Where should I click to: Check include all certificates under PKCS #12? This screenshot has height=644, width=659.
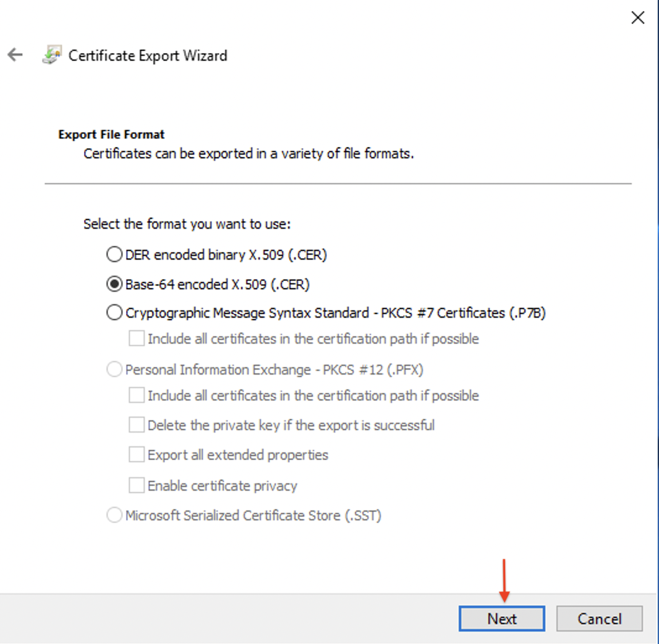tap(136, 395)
